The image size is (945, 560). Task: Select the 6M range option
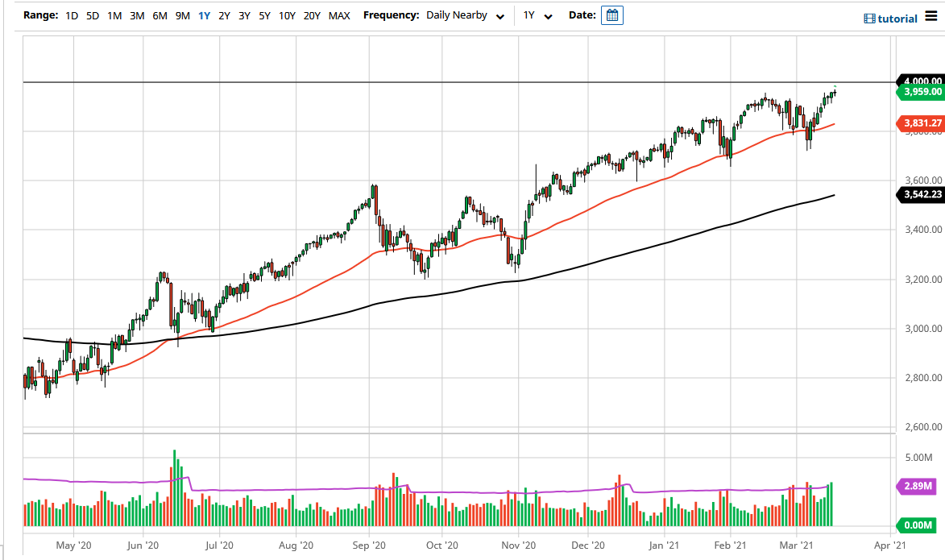click(159, 15)
